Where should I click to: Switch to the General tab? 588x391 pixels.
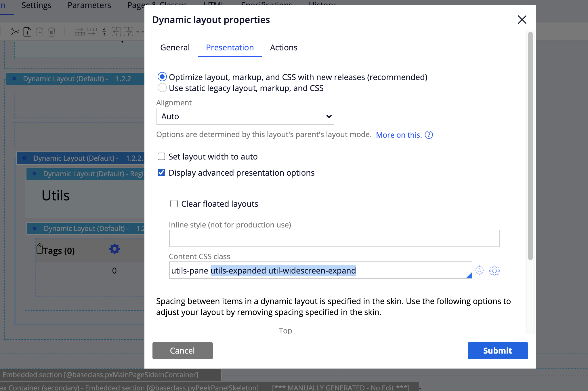coord(175,48)
